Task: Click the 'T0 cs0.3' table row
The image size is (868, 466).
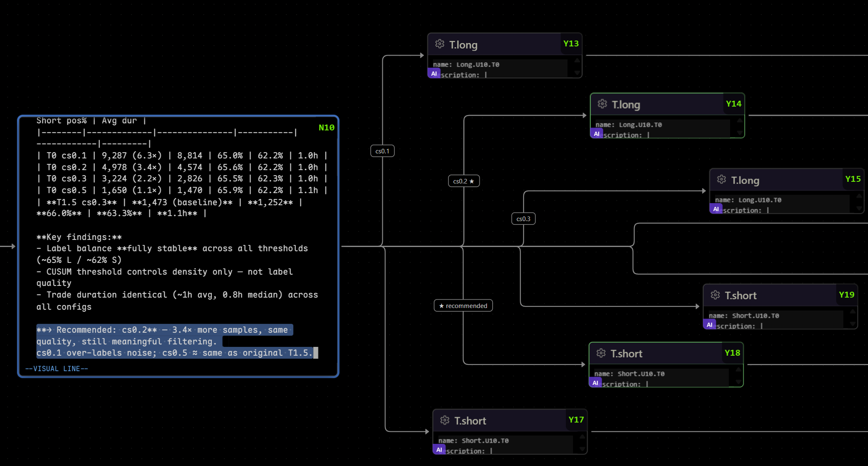Action: pyautogui.click(x=182, y=179)
